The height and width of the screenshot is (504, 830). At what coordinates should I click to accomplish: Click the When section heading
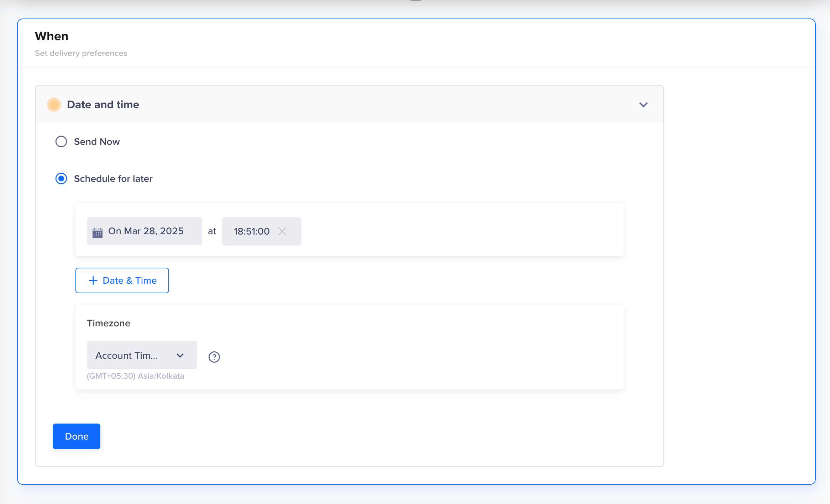[52, 36]
